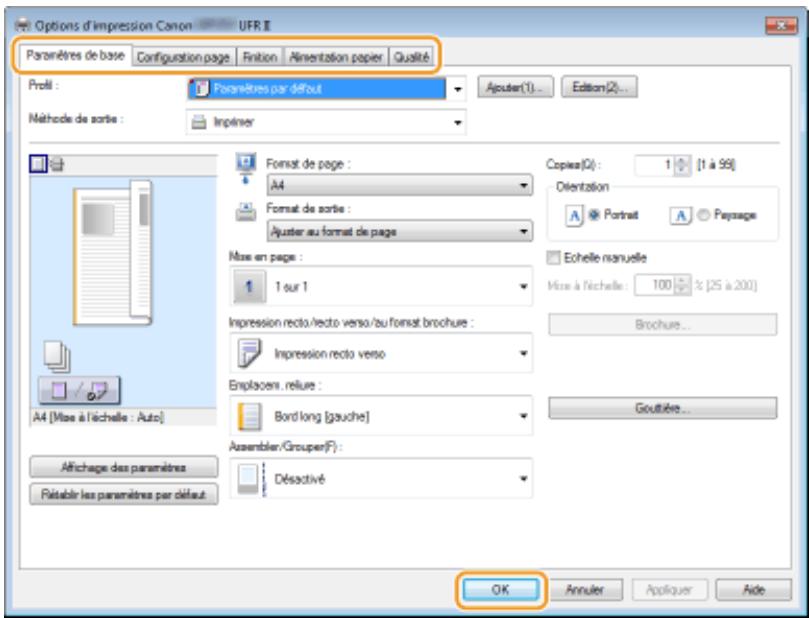
Task: Click the printer icon in the title bar
Action: point(23,25)
